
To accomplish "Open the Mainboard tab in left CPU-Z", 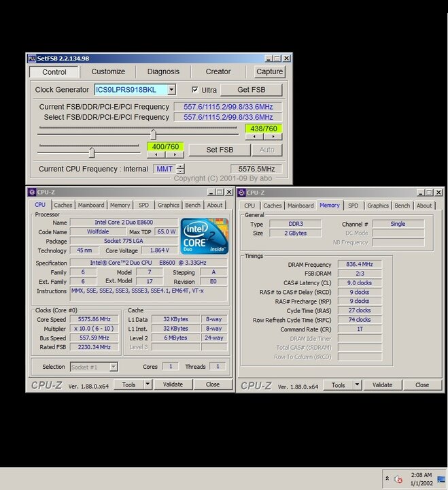I will click(x=91, y=205).
